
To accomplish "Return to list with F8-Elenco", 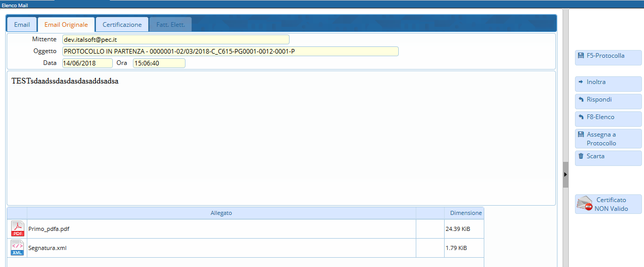I will pyautogui.click(x=608, y=119).
